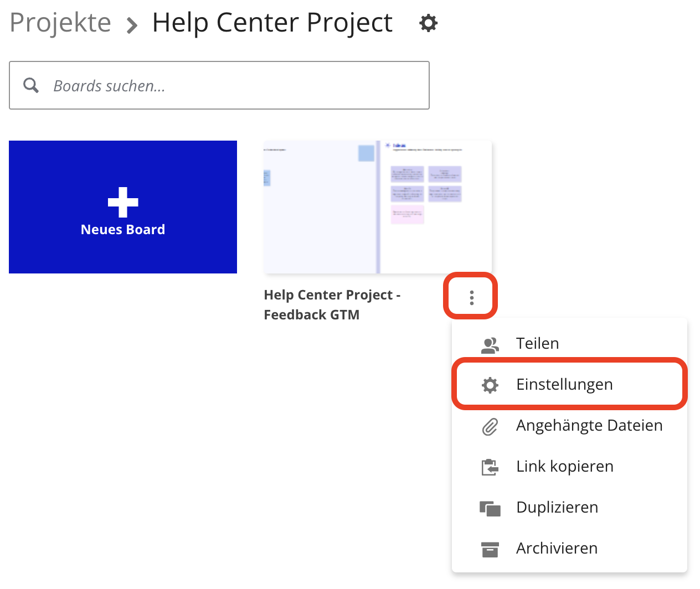Click the Archivieren box icon
700x589 pixels.
490,549
